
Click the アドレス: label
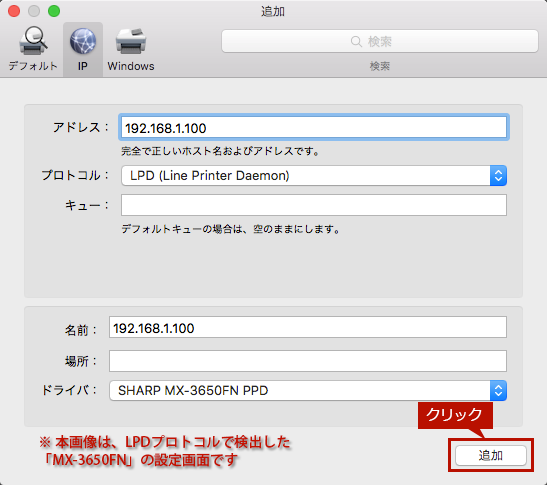click(x=81, y=127)
